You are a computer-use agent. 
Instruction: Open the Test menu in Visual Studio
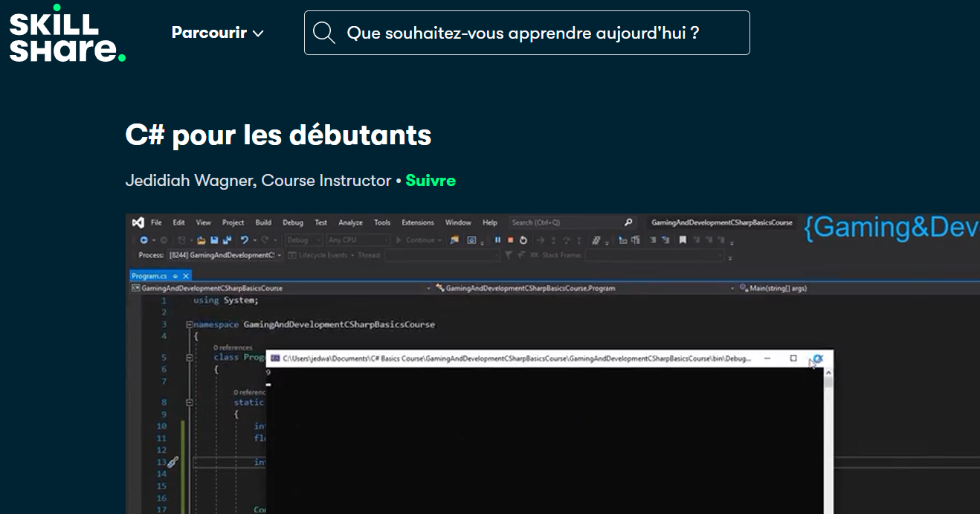click(x=320, y=222)
